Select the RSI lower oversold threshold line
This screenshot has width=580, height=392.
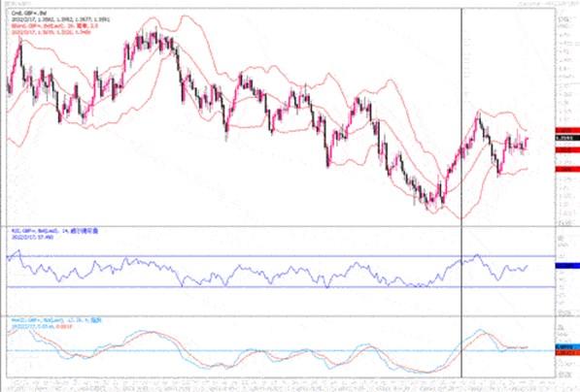pyautogui.click(x=281, y=286)
